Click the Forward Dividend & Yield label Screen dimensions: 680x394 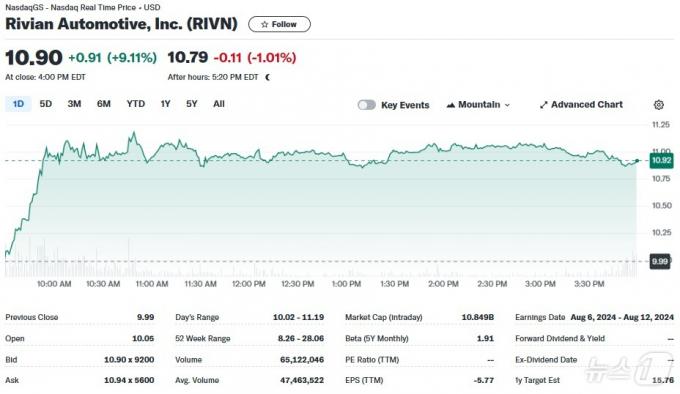coord(560,339)
